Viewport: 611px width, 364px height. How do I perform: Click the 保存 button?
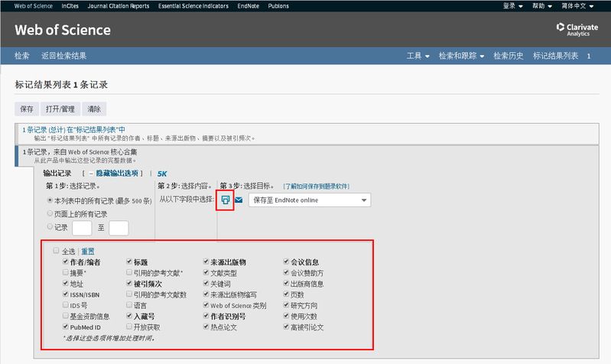[x=27, y=109]
